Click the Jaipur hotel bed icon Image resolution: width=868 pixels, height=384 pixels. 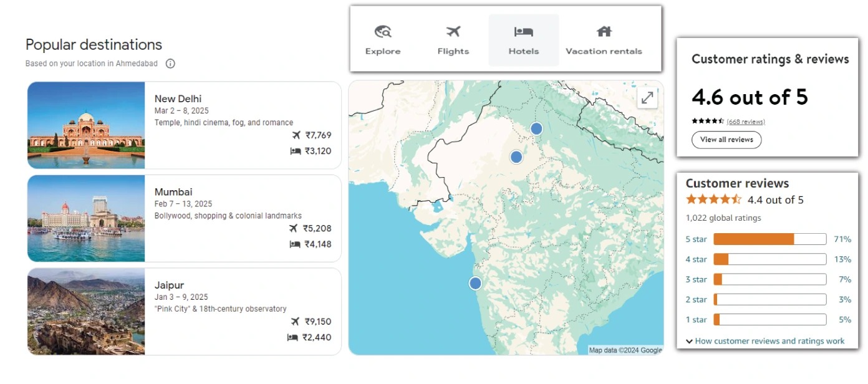292,337
